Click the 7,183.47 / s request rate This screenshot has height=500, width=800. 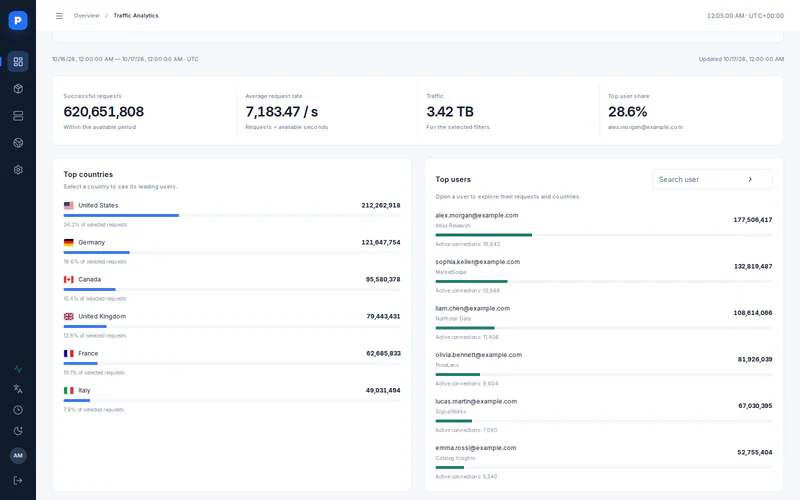pyautogui.click(x=282, y=112)
